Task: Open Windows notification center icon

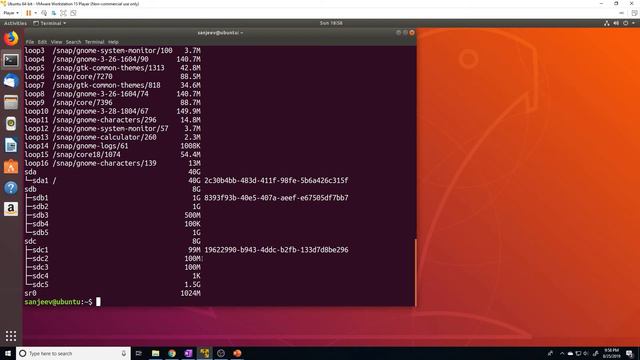Action: click(629, 353)
